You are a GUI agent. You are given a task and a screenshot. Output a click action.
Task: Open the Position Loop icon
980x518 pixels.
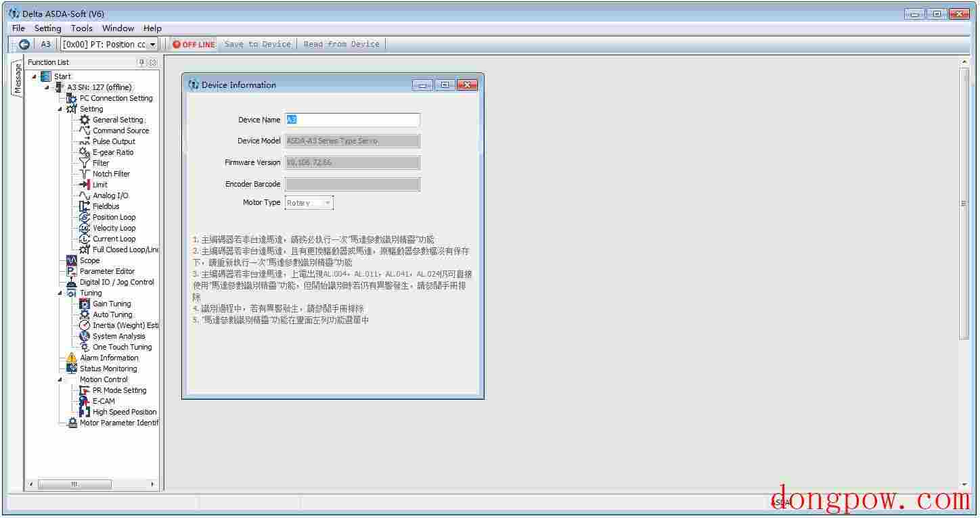tap(85, 217)
